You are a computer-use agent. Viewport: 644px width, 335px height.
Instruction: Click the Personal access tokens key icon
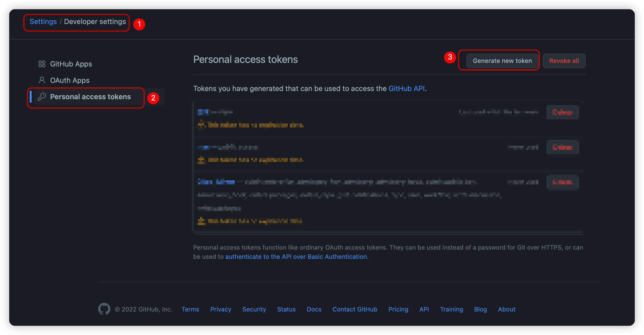(x=42, y=97)
